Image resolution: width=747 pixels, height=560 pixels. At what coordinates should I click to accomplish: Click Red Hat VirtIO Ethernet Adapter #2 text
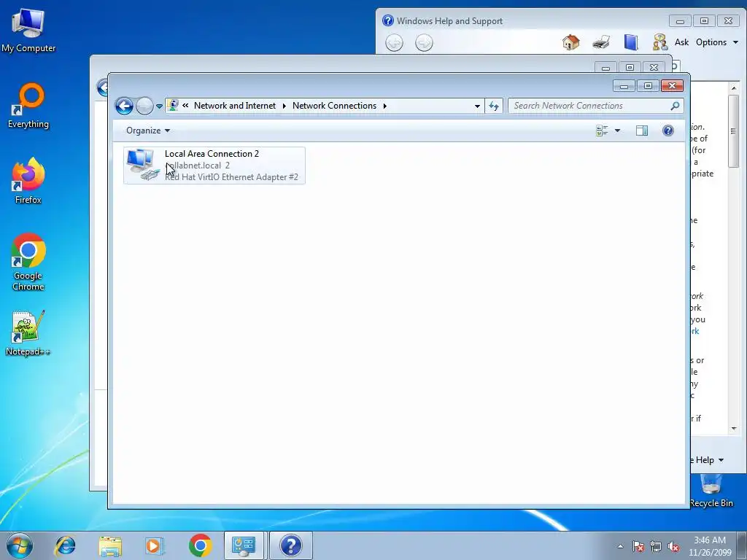coord(231,177)
